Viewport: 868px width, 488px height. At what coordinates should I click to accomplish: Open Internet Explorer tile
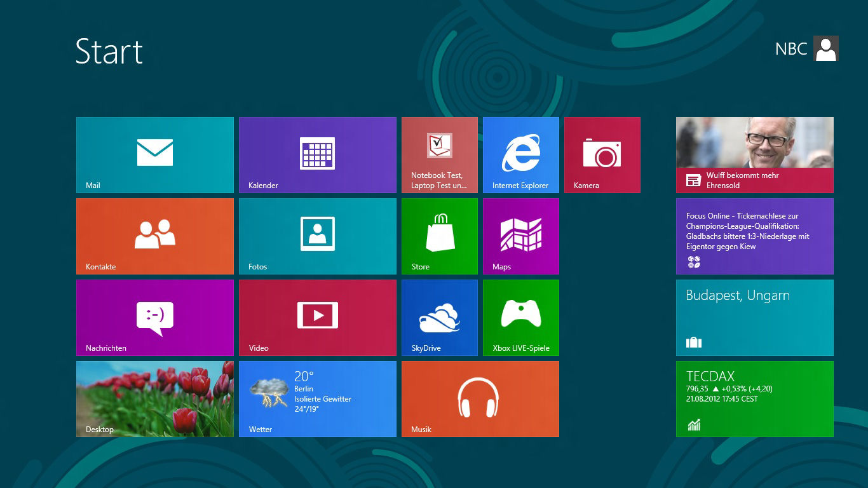coord(520,154)
